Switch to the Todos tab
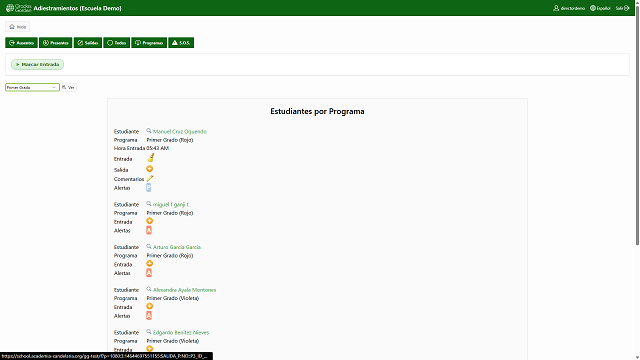The width and height of the screenshot is (640, 360). pos(116,43)
